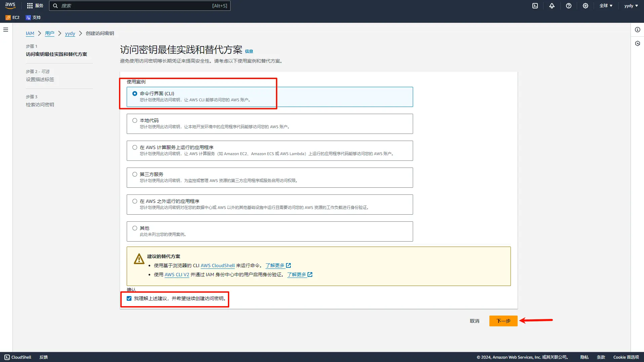Image resolution: width=644 pixels, height=362 pixels.
Task: Open the Services grid menu
Action: click(35, 6)
